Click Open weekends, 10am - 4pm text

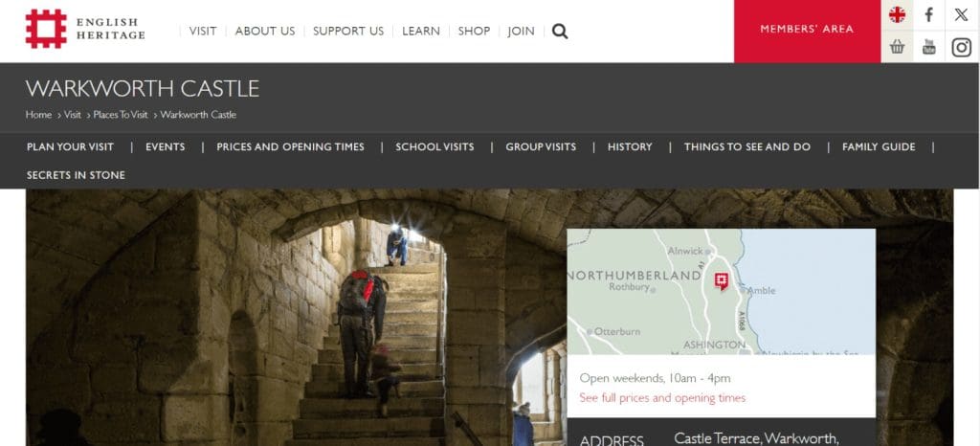click(655, 378)
